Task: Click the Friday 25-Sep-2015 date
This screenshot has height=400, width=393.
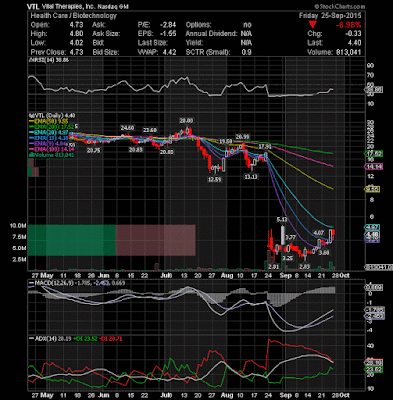Action: click(x=330, y=16)
